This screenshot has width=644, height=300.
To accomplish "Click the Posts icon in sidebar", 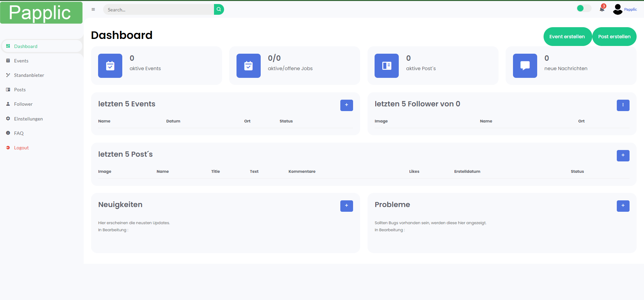I will (x=8, y=89).
